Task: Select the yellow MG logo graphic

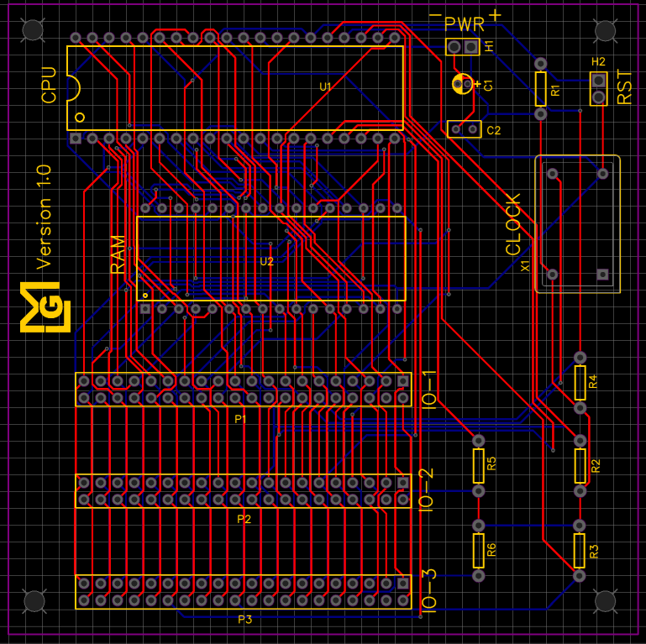Action: tap(45, 307)
